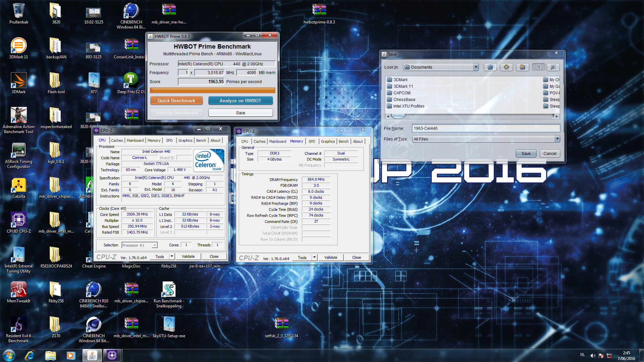Viewport: 644px width, 362px height.
Task: Select the kgb_0.6.1 folder
Action: (56, 153)
